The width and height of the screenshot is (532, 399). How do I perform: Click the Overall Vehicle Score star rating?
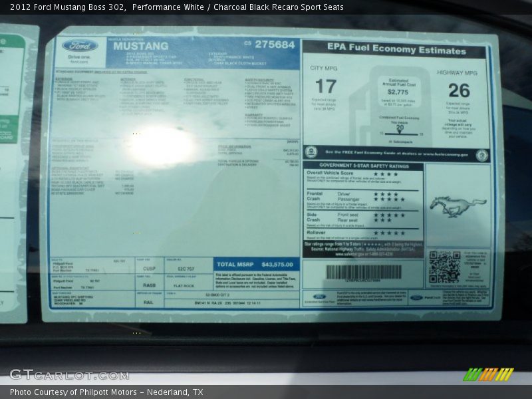[386, 174]
